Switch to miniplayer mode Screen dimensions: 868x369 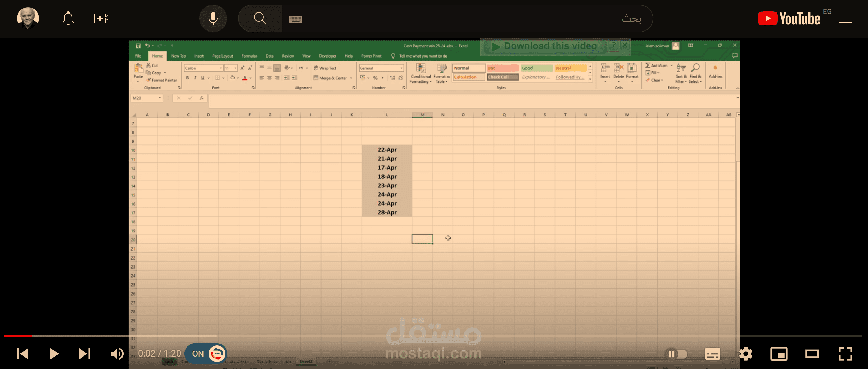pyautogui.click(x=779, y=354)
